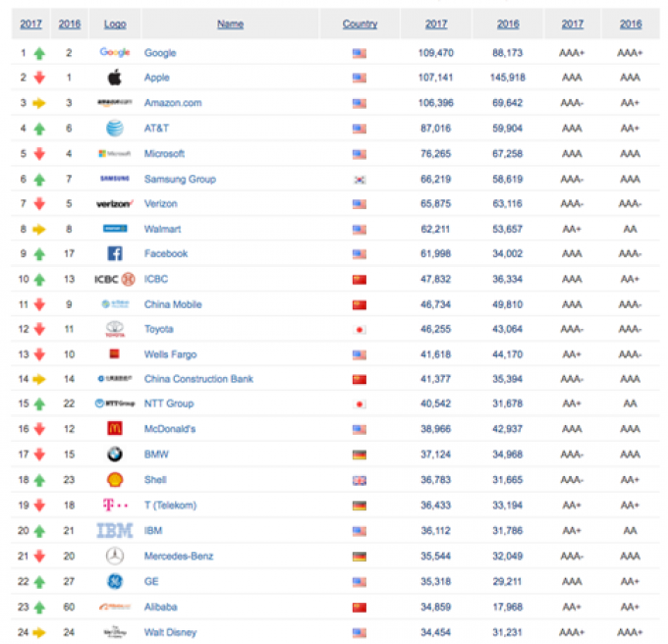This screenshot has height=644, width=668.
Task: Click the AT&T globe logo
Action: (x=115, y=129)
